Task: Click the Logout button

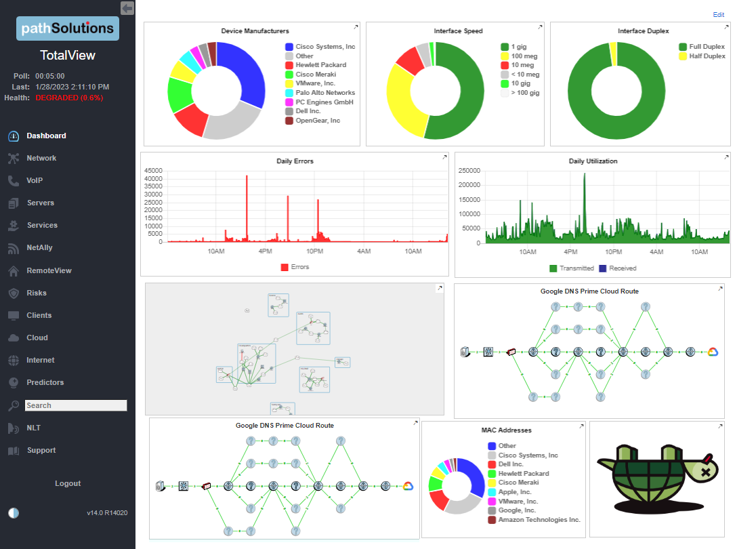Action: [68, 484]
